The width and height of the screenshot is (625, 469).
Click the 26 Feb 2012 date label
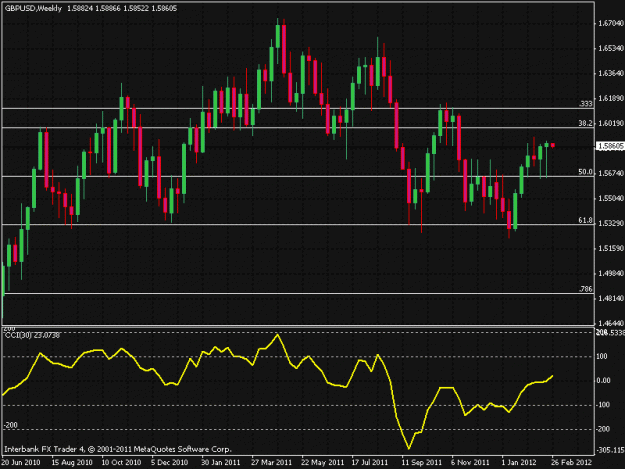coord(571,462)
